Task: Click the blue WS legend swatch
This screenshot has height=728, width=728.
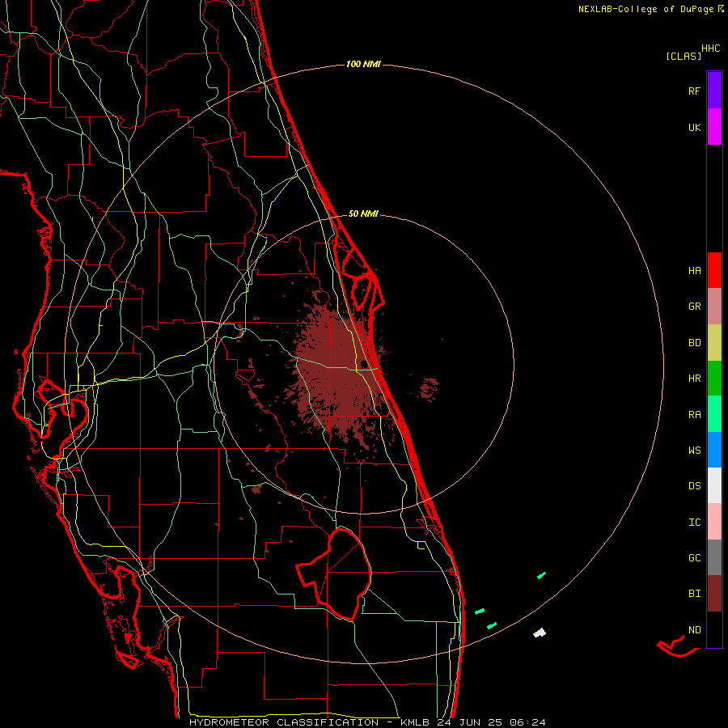Action: tap(714, 450)
